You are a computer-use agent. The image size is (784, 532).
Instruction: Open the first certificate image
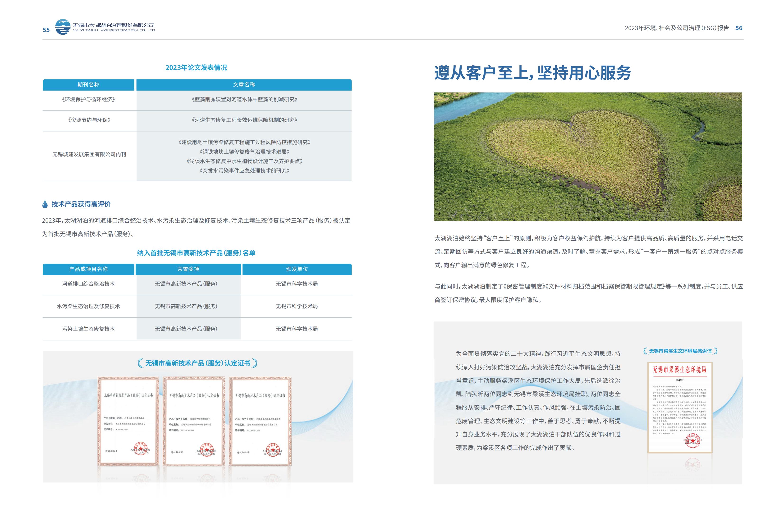coord(128,421)
